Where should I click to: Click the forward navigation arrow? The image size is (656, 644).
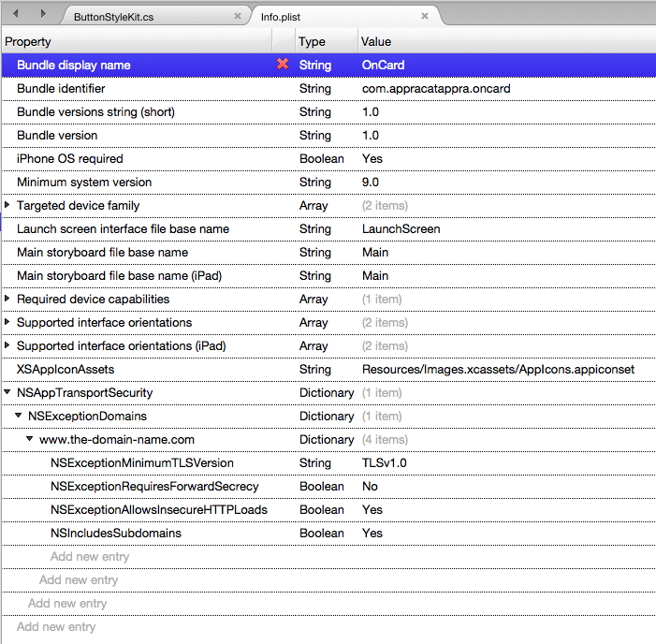point(43,14)
